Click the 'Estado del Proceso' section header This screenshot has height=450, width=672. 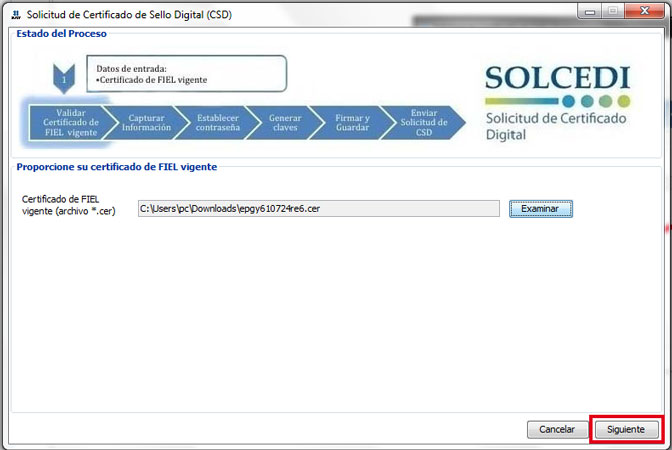(x=62, y=34)
